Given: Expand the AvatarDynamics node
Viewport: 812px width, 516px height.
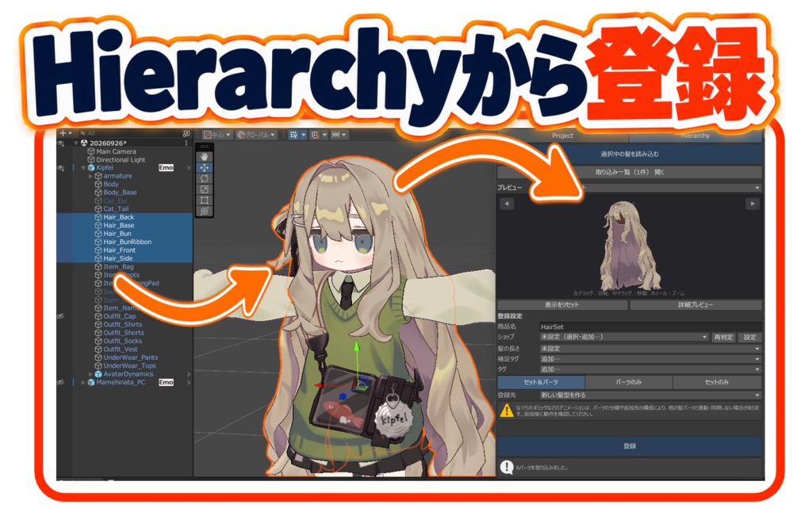Looking at the screenshot, I should pos(90,373).
